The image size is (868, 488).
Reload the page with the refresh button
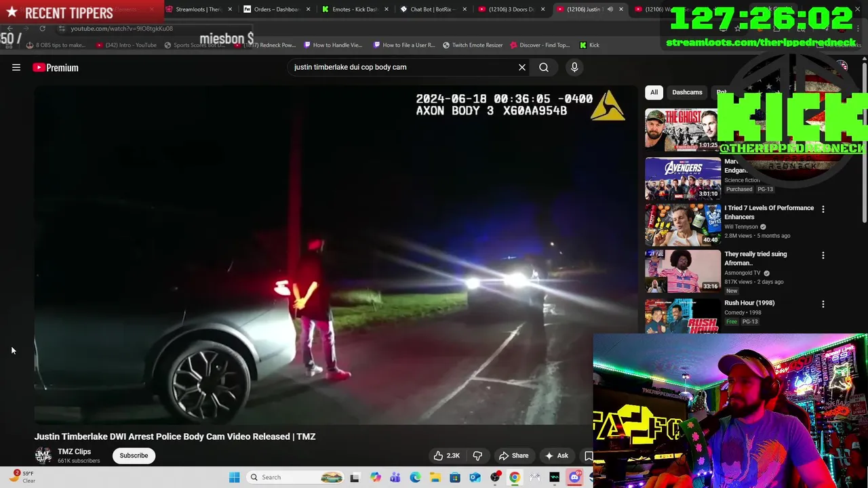coord(42,28)
